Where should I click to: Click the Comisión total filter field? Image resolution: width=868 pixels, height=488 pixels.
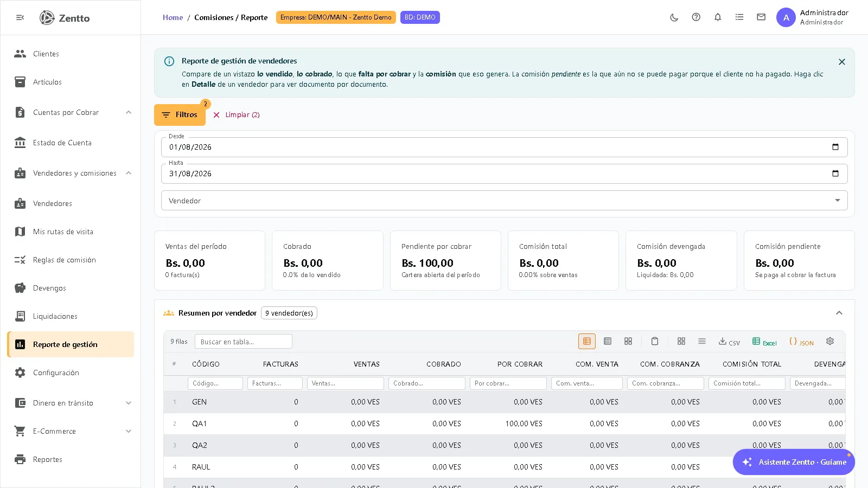pyautogui.click(x=746, y=383)
